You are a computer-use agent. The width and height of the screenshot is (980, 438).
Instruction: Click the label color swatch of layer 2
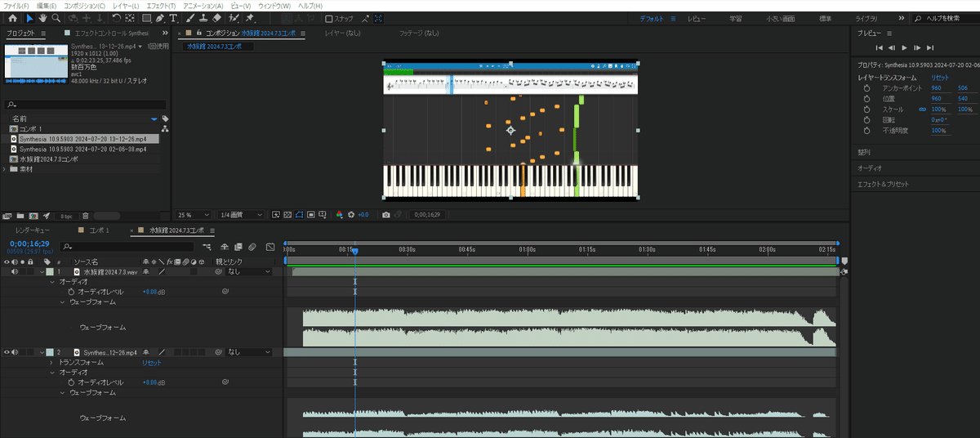tap(50, 352)
